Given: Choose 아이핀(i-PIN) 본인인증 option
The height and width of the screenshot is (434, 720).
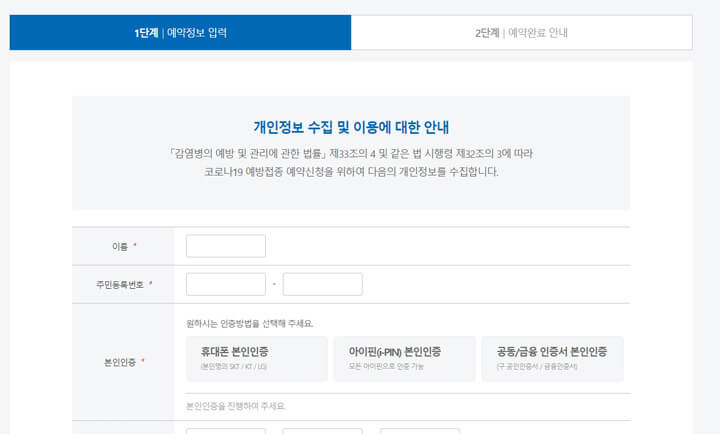Looking at the screenshot, I should 405,359.
